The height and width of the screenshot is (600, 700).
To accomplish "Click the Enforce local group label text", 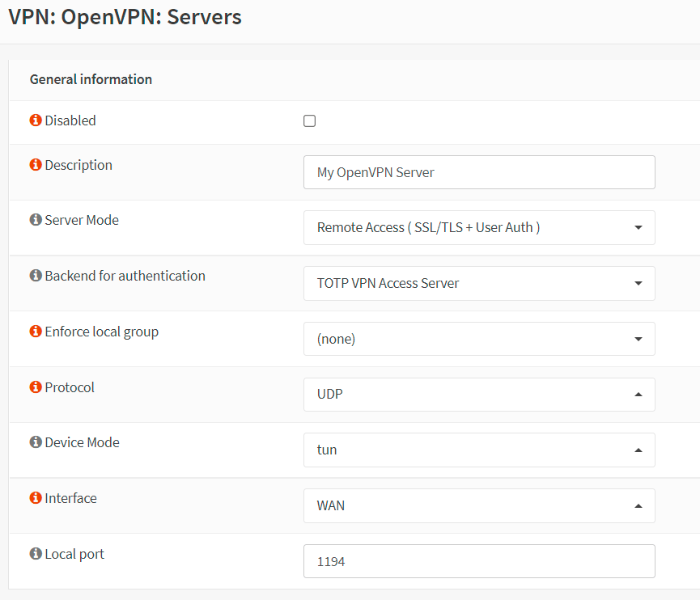I will (102, 332).
